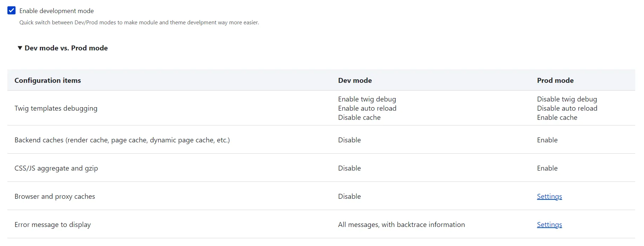Click the CSS/JS aggregate and gzip label
Viewport: 644px width, 246px height.
[x=56, y=168]
